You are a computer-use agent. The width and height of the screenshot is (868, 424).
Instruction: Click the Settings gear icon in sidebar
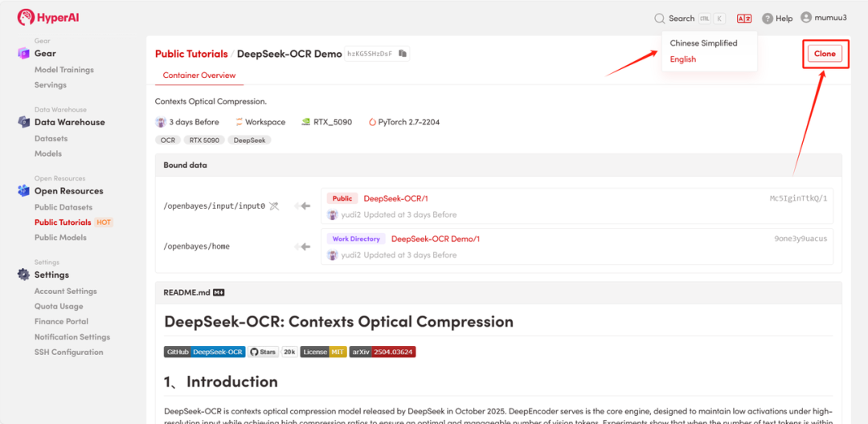tap(23, 275)
